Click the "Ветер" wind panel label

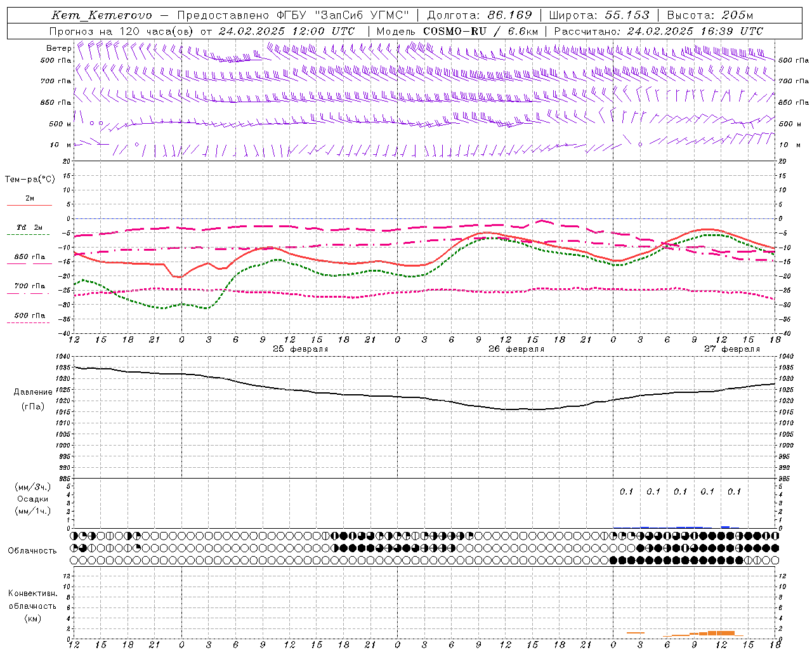point(59,48)
